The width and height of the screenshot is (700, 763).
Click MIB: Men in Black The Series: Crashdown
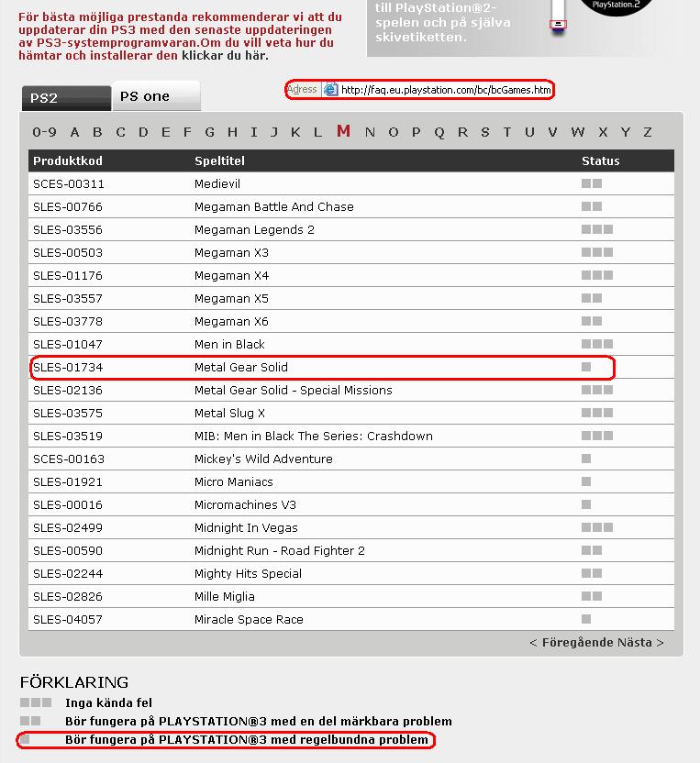click(314, 436)
